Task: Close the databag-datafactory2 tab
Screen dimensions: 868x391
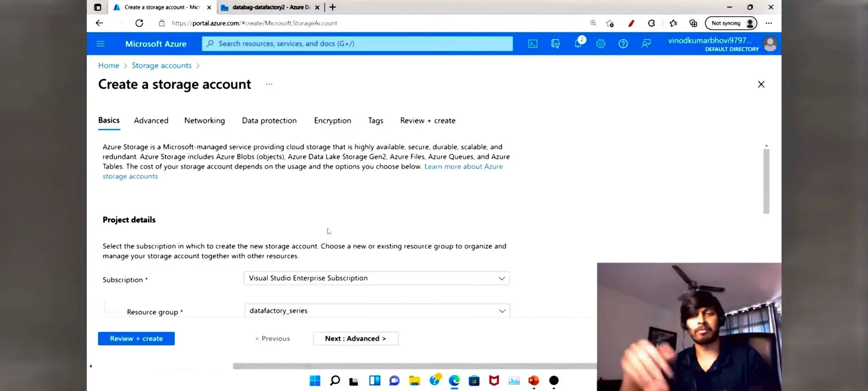Action: pos(317,7)
